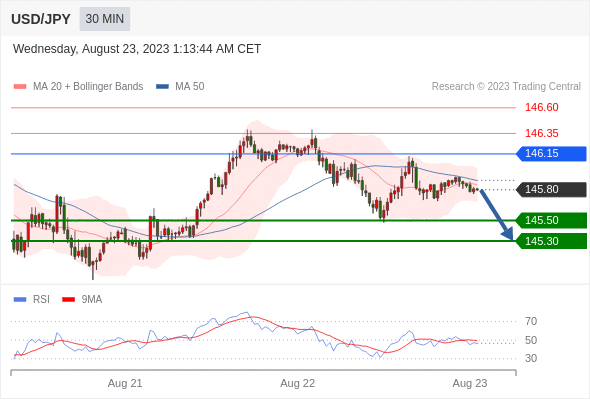590x400 pixels.
Task: Toggle the MA 50 legend entry
Action: click(x=180, y=87)
